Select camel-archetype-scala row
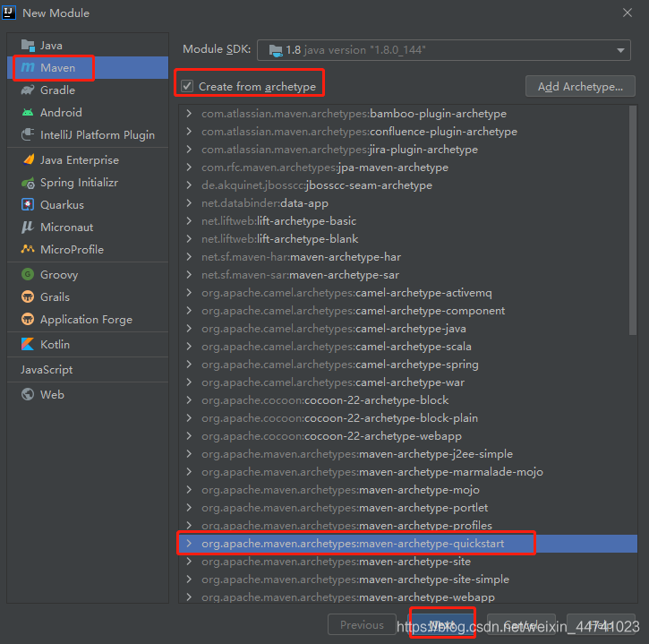 407,347
